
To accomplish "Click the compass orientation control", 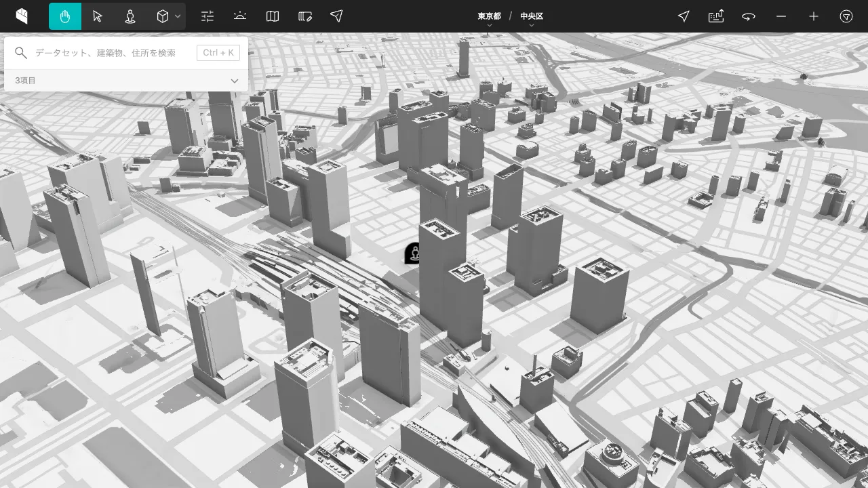I will [x=846, y=16].
